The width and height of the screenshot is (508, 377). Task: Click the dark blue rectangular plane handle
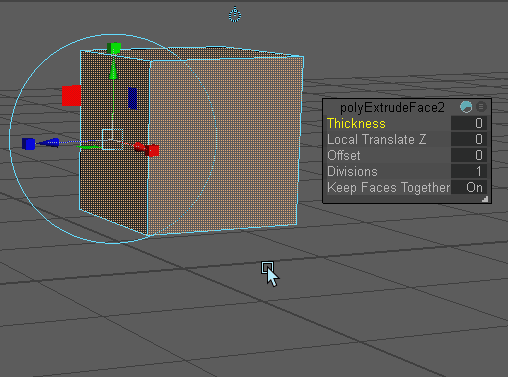[132, 98]
